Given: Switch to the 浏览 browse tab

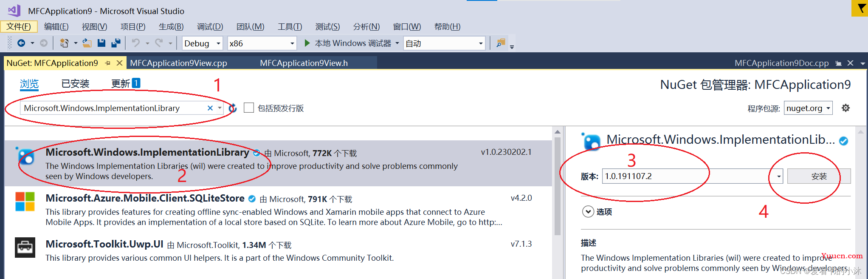Looking at the screenshot, I should point(29,84).
